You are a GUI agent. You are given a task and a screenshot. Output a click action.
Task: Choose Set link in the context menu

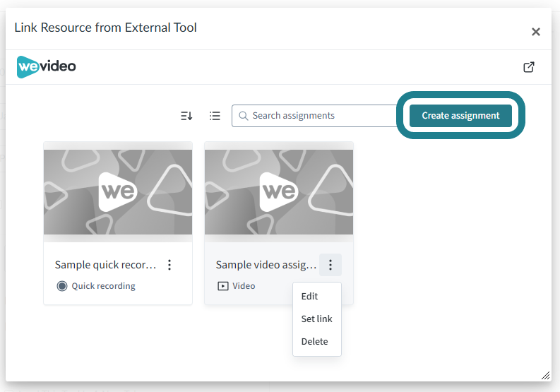tap(317, 319)
